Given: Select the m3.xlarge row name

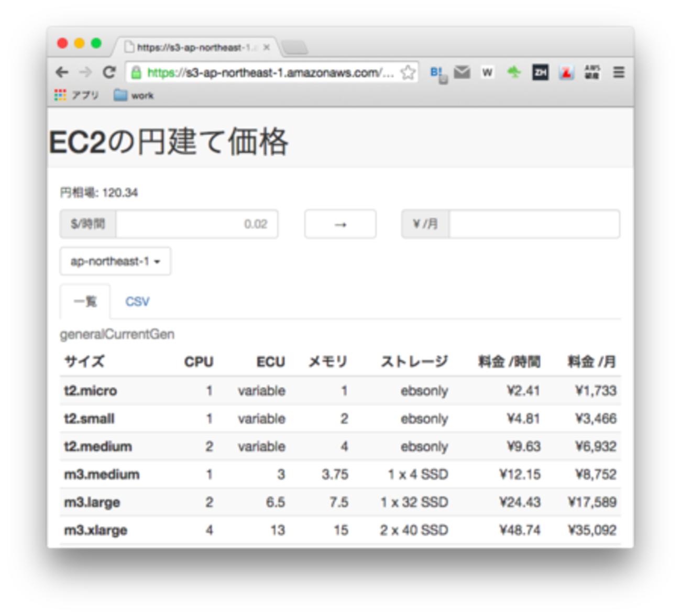Looking at the screenshot, I should pos(95,530).
